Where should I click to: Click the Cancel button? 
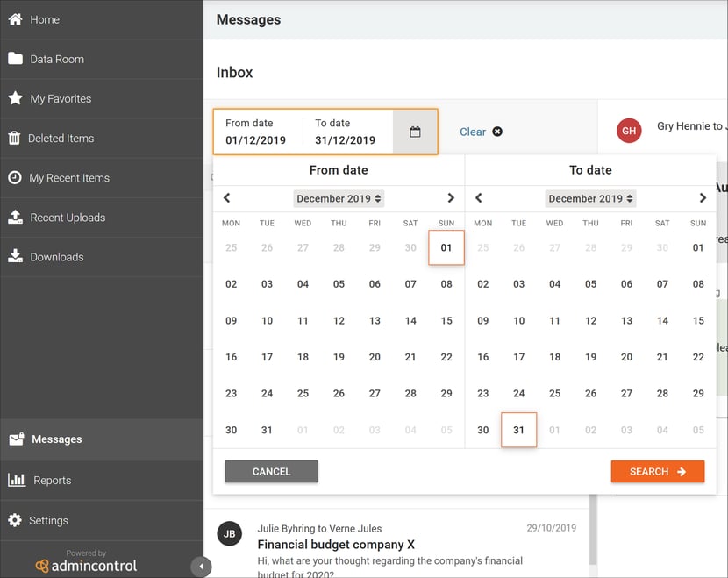(x=272, y=472)
